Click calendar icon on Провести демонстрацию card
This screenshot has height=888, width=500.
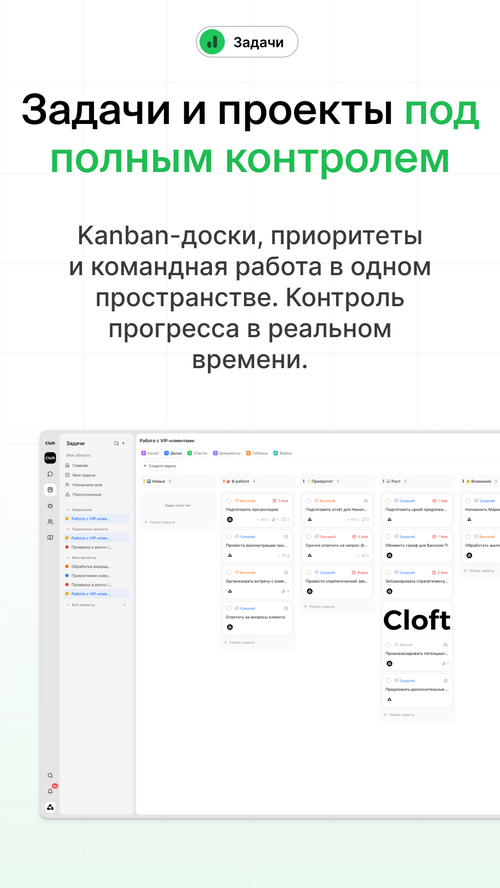click(x=286, y=537)
